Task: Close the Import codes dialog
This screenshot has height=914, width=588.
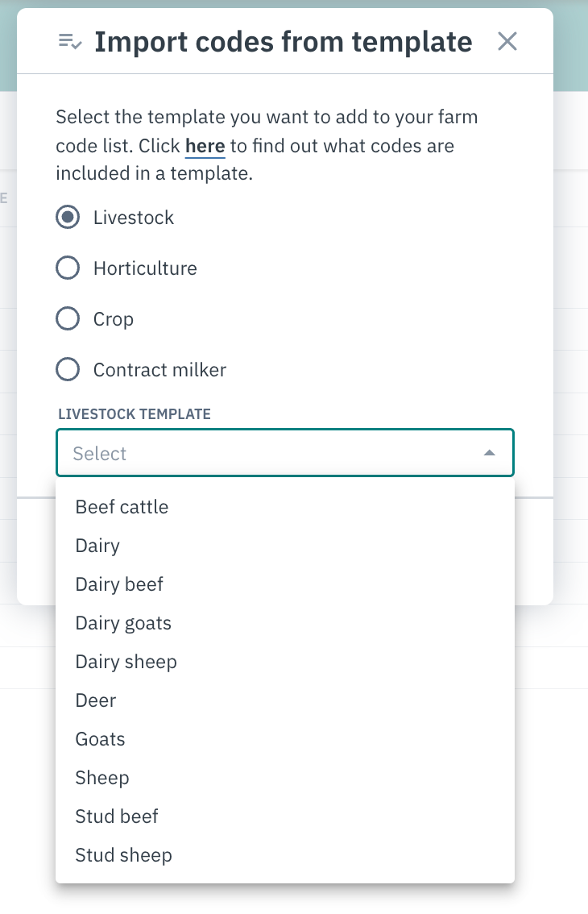Action: coord(507,41)
